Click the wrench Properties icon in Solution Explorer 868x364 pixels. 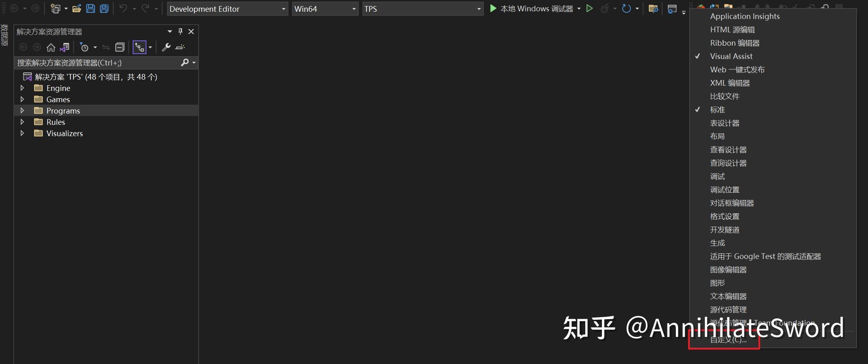[166, 47]
